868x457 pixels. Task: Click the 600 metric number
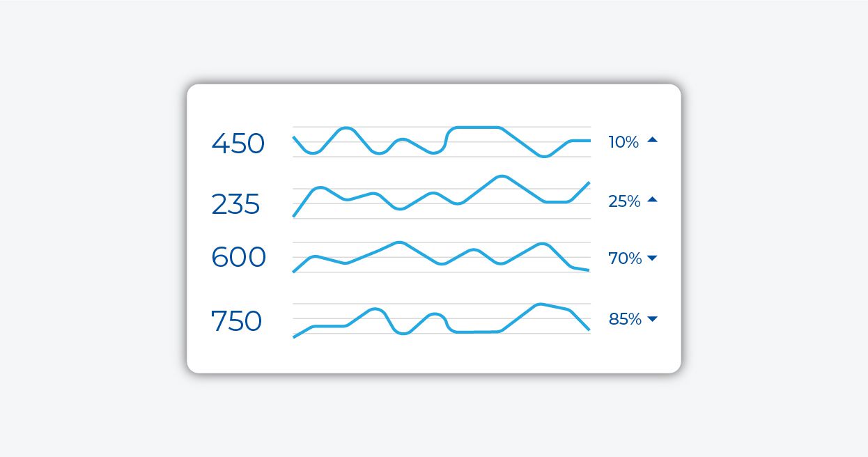pos(238,258)
